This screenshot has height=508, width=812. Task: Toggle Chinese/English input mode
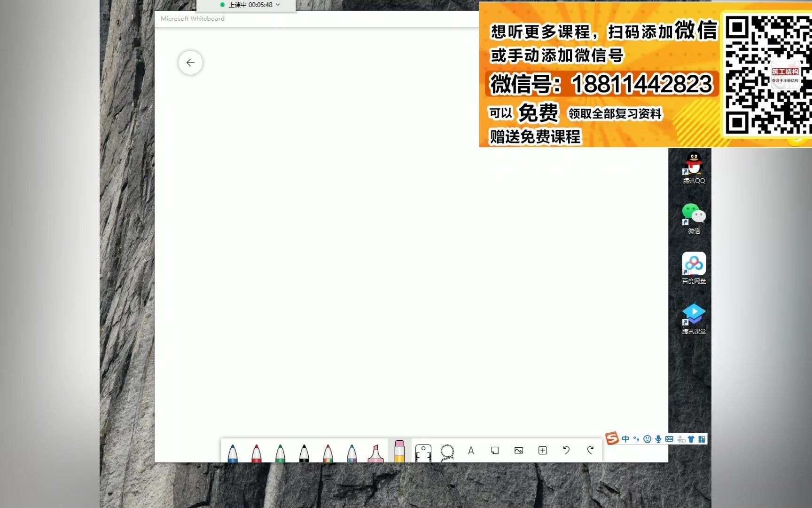pyautogui.click(x=626, y=439)
